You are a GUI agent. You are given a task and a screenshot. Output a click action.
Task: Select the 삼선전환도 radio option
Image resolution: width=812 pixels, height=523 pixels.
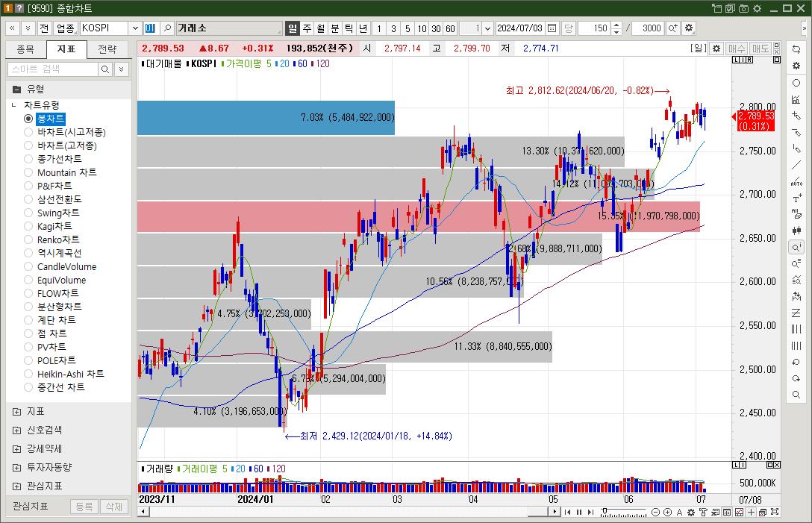[x=28, y=199]
